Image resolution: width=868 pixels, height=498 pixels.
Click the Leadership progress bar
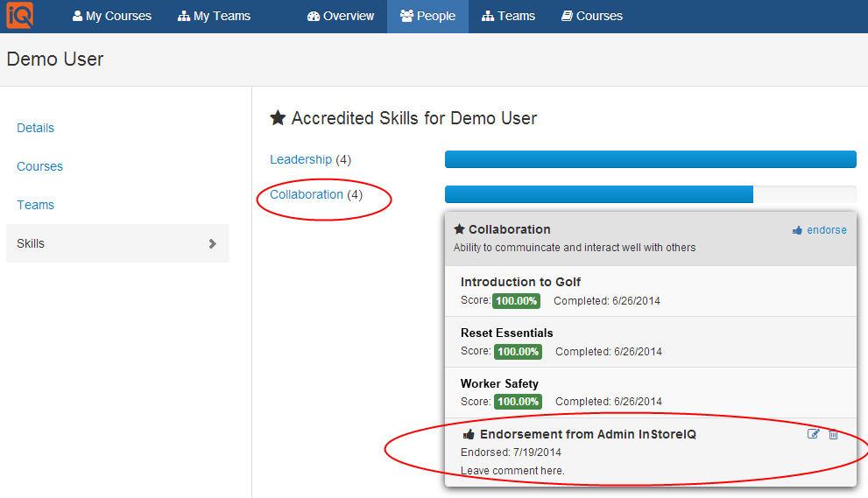point(650,159)
